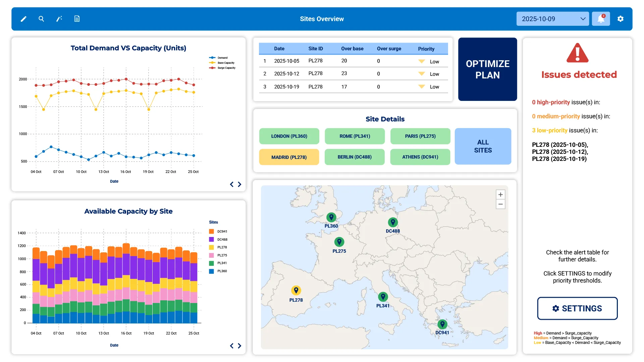644x362 pixels.
Task: Click the OPTIMIZE PLAN button
Action: coord(487,69)
